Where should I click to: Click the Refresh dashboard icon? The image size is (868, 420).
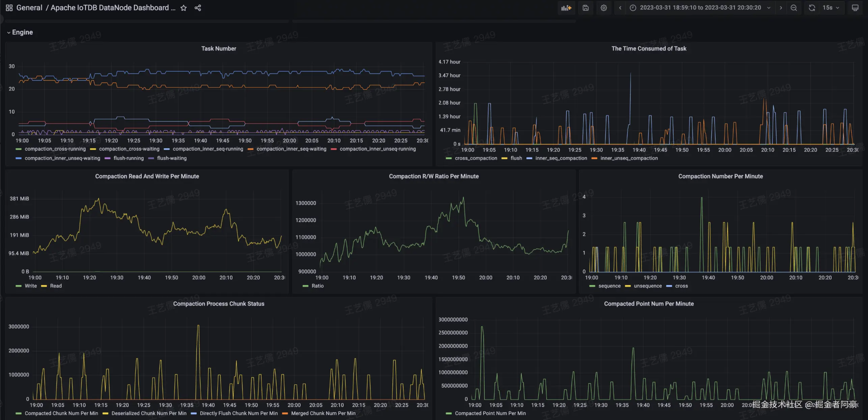[812, 8]
